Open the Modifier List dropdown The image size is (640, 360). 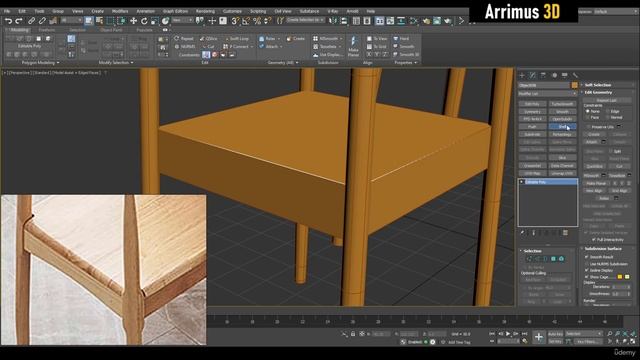(547, 94)
